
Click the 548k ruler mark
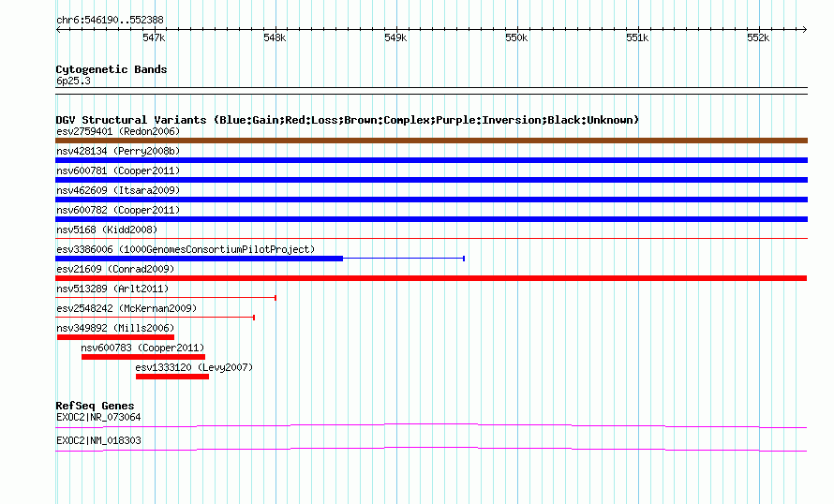click(275, 37)
